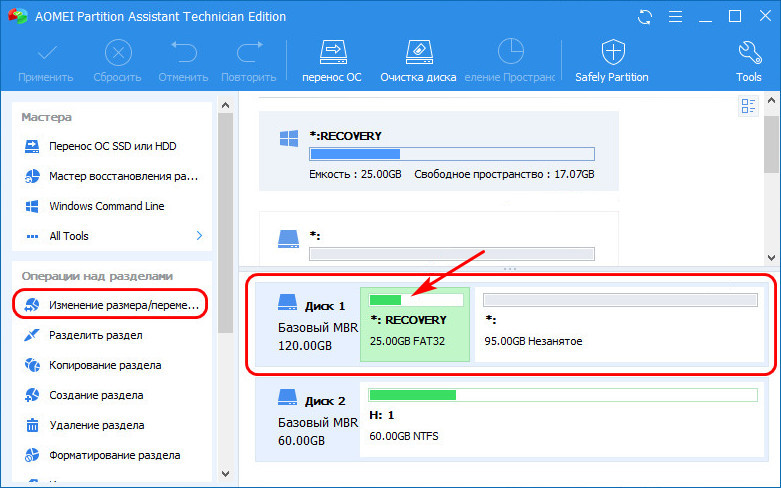Choose Изменение размера/перемещение operation
The height and width of the screenshot is (488, 781).
110,305
